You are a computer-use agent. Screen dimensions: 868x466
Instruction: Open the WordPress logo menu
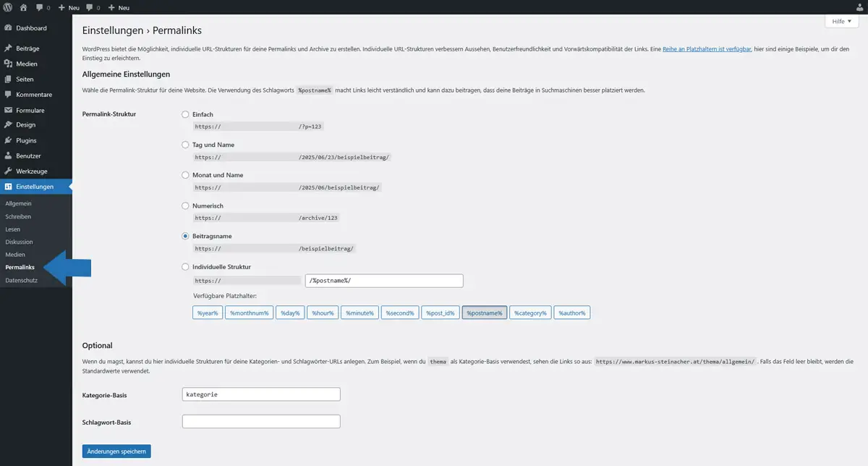click(x=8, y=7)
